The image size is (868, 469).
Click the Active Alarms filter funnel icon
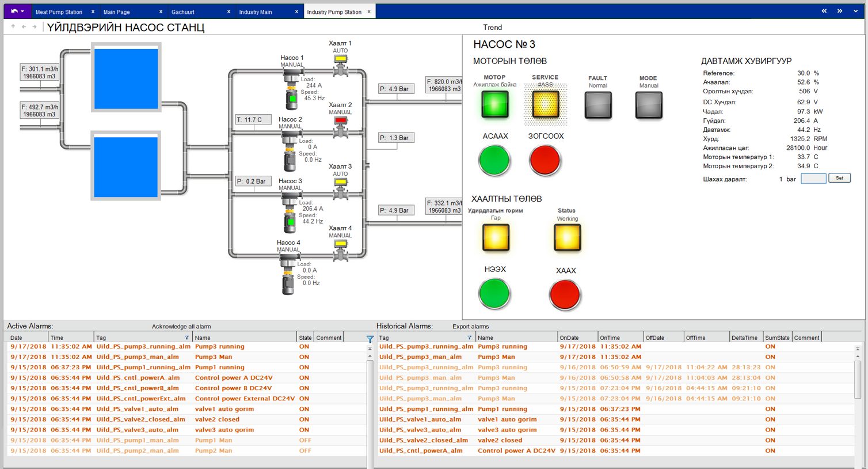[370, 339]
